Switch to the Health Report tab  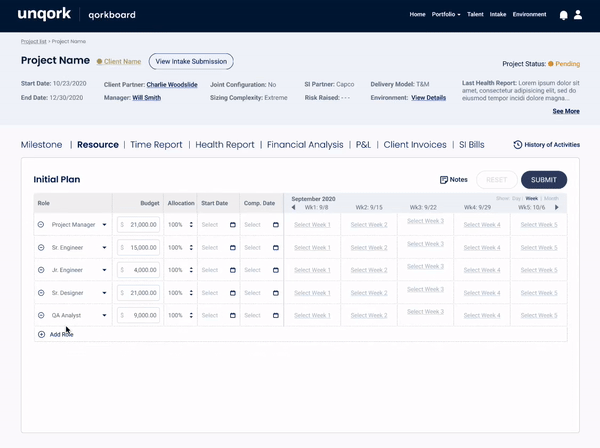[x=225, y=145]
